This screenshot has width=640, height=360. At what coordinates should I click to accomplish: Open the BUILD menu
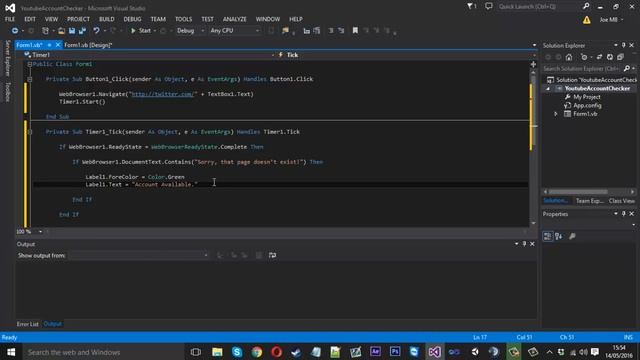pos(107,19)
